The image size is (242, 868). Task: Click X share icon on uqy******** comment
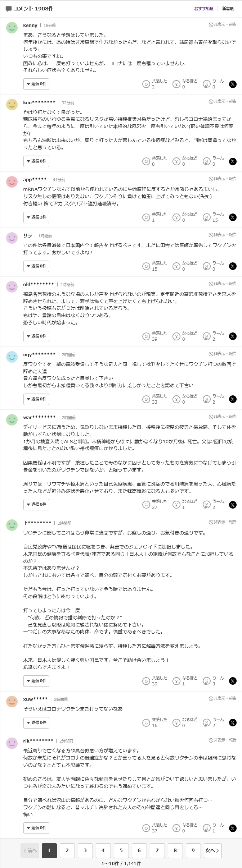[233, 399]
